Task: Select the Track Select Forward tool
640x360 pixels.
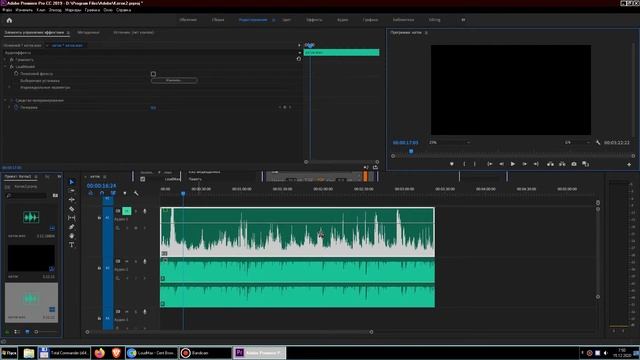Action: (71, 191)
